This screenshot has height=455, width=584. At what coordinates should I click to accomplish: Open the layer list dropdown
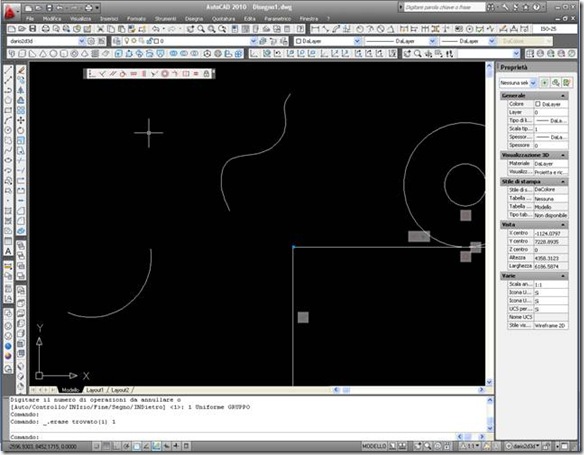click(254, 41)
